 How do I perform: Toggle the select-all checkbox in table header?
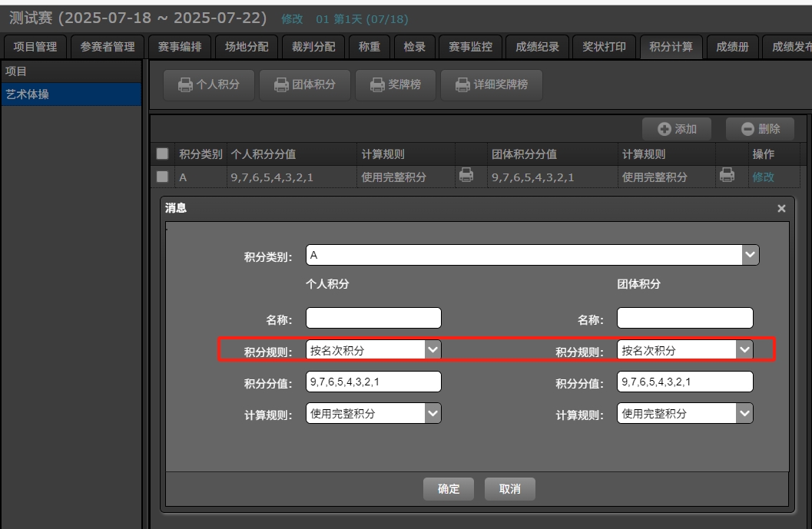tap(162, 154)
